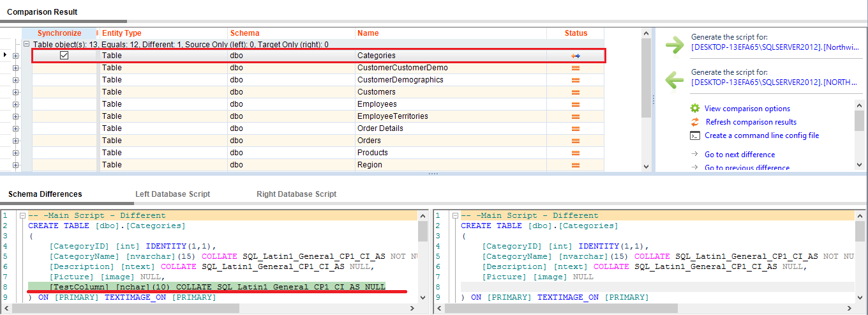Image resolution: width=868 pixels, height=315 pixels.
Task: Click the equal status icon for CustomerCustomerDemo
Action: coord(575,68)
